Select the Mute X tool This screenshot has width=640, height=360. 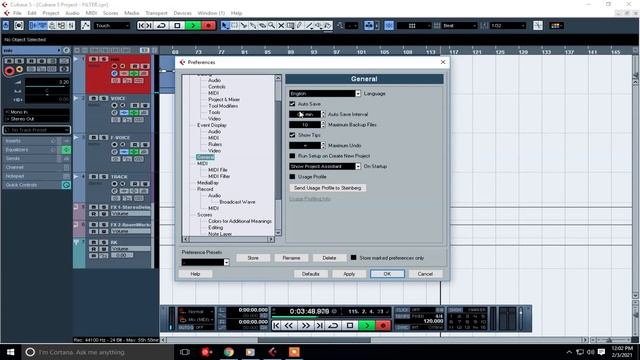point(281,26)
